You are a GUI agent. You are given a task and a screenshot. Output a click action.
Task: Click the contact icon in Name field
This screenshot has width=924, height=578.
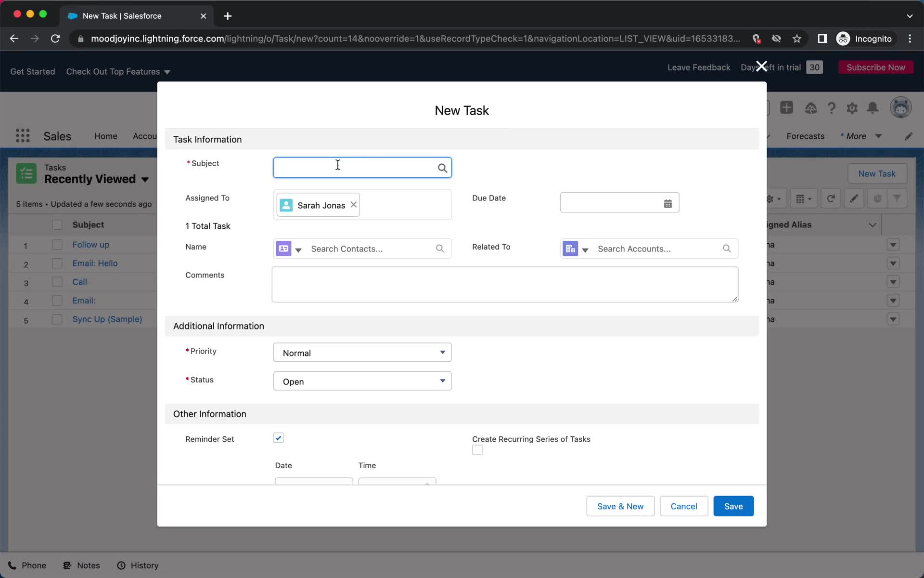point(283,249)
